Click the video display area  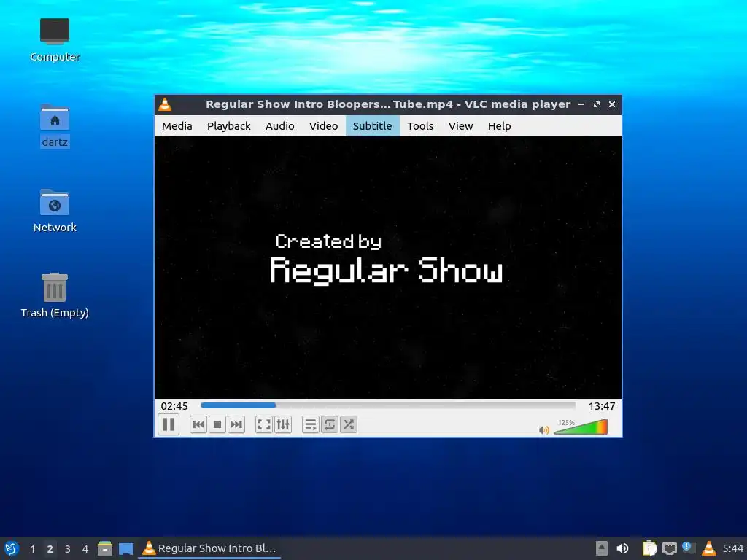(388, 267)
